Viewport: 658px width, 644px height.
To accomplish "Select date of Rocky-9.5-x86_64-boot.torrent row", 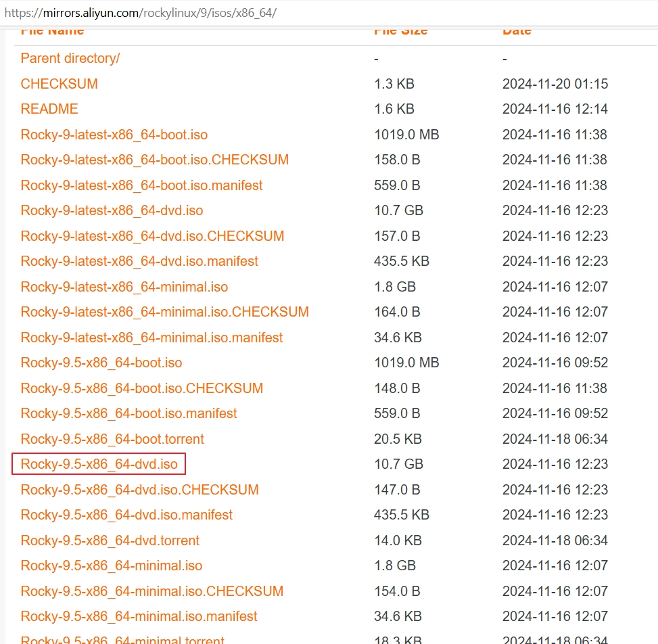I will 555,440.
